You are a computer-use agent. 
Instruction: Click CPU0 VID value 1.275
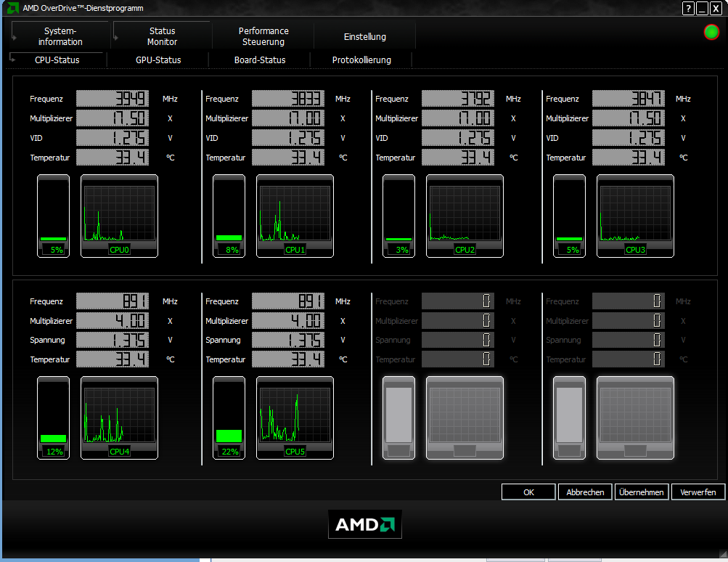click(113, 137)
